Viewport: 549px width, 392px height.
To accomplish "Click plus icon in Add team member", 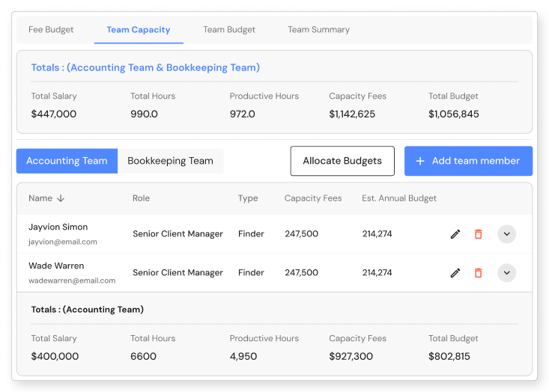I will [420, 161].
